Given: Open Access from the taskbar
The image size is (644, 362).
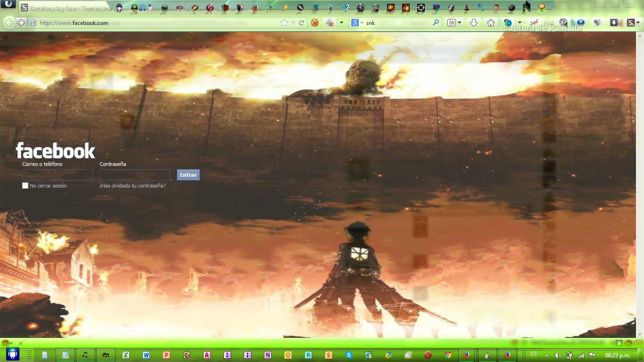Looking at the screenshot, I should 207,355.
